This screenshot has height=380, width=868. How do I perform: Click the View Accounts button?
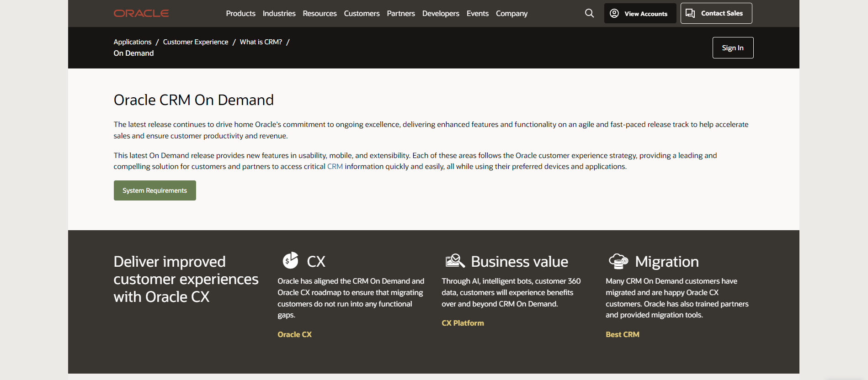pyautogui.click(x=640, y=13)
